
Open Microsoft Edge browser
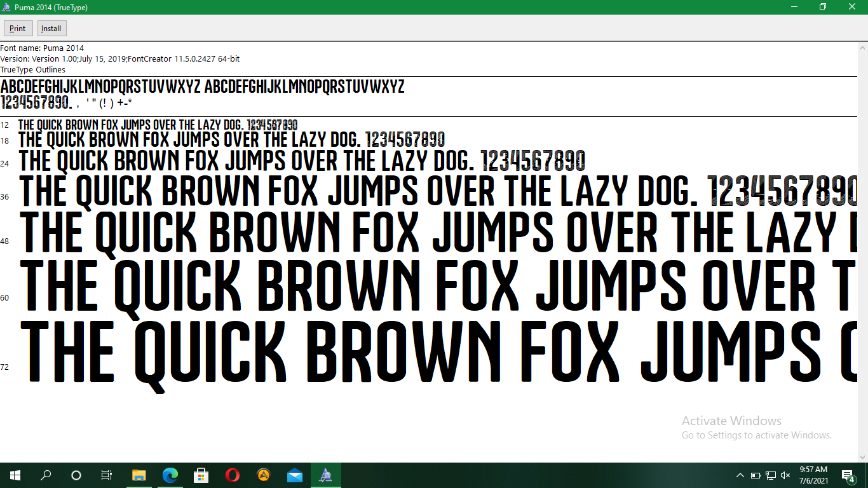pos(170,475)
